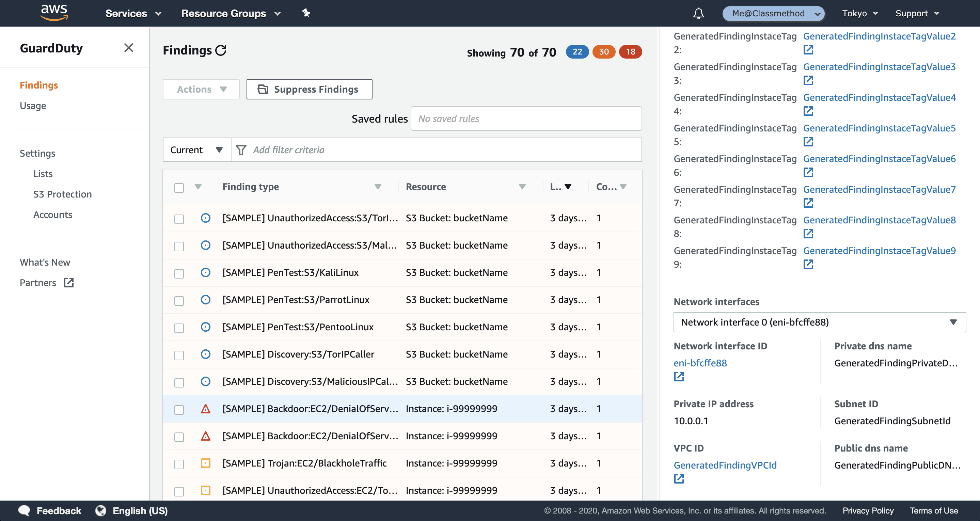Open external link icon under GeneratedFindingVPCId
This screenshot has width=980, height=521.
[679, 479]
